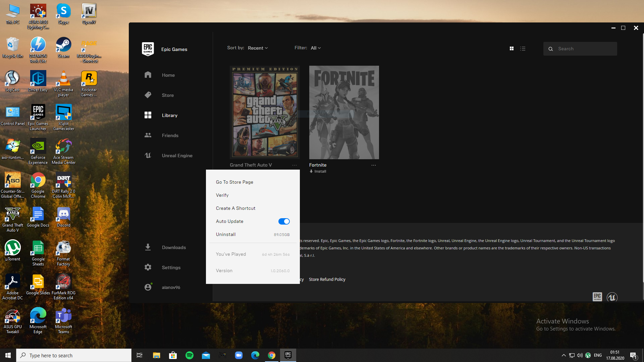This screenshot has height=362, width=644.
Task: Open the Store tag icon
Action: coord(148,95)
